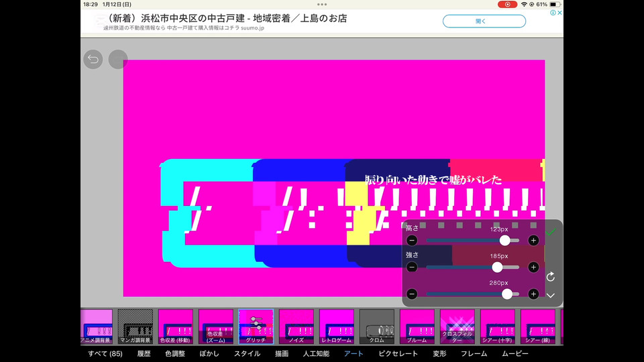Select the クロム filter thumbnail
The height and width of the screenshot is (362, 644).
tap(377, 326)
